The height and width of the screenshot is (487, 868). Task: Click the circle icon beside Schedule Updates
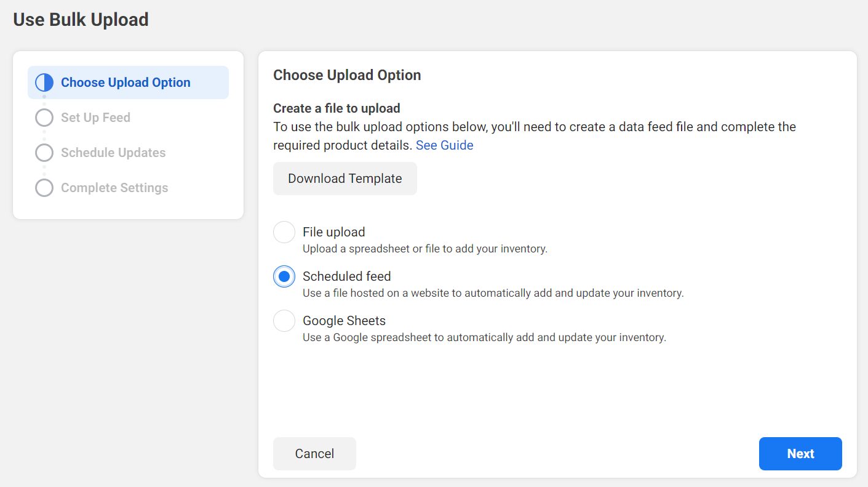44,153
